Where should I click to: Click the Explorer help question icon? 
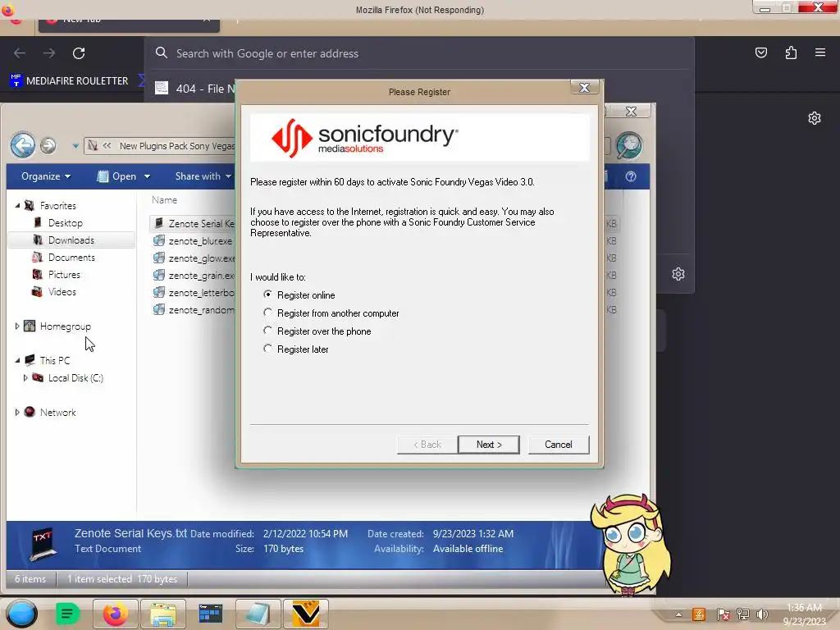631,177
